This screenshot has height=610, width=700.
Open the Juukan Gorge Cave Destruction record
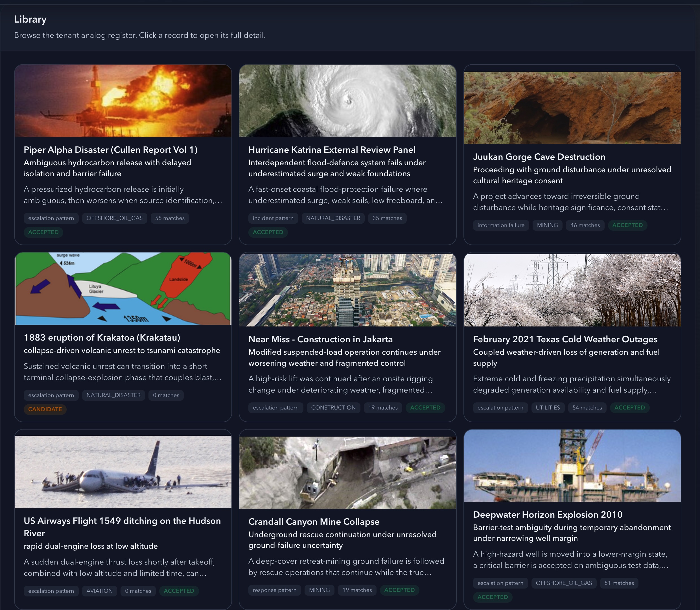click(x=539, y=157)
